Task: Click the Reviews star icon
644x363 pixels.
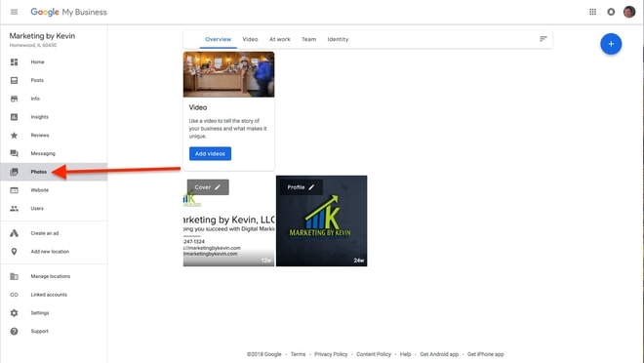Action: (14, 135)
